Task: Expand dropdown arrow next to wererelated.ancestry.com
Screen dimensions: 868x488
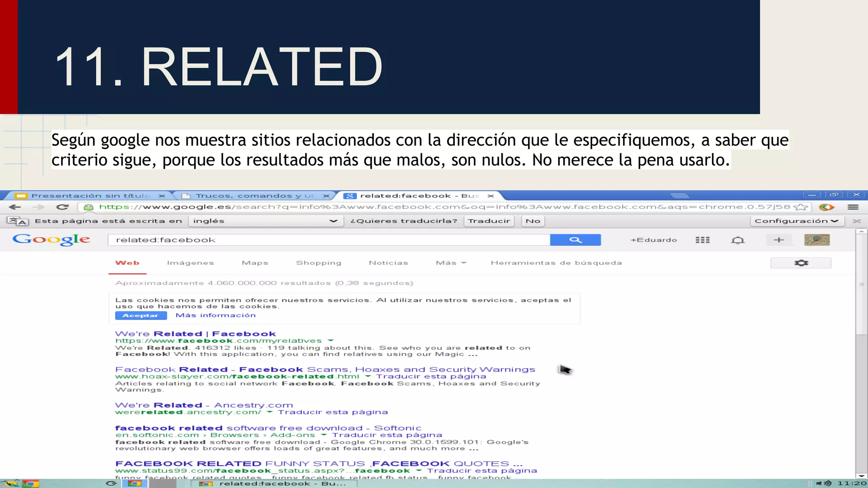Action: pos(270,412)
